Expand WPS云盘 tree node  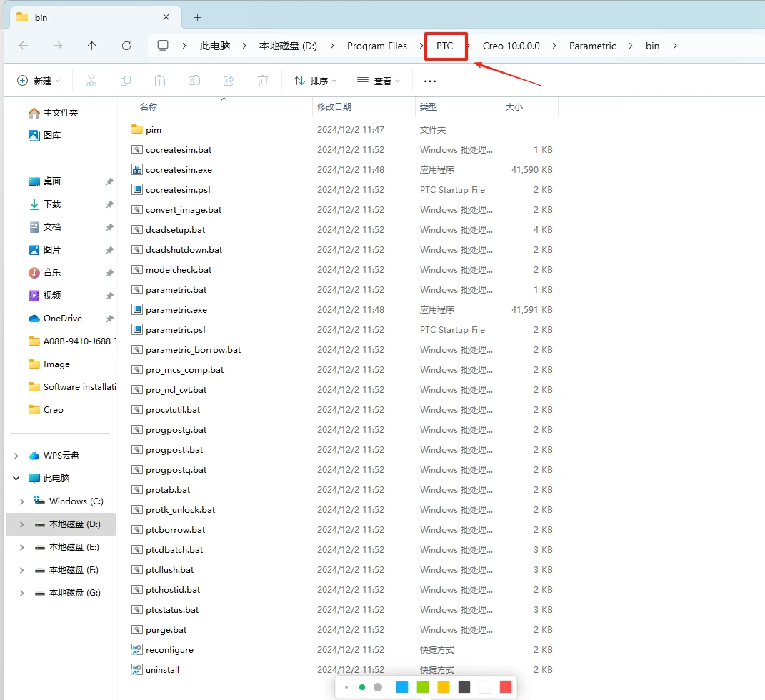click(16, 456)
